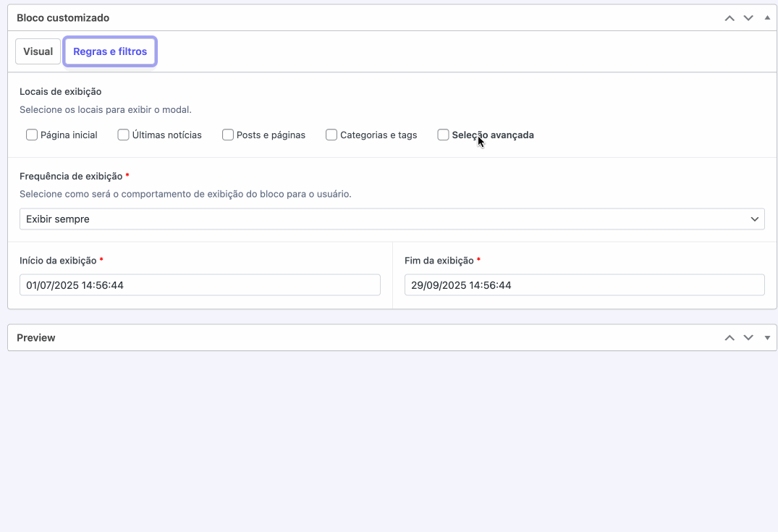Click the 'Selecione como será o comportamento' description
The image size is (778, 532).
click(x=185, y=194)
